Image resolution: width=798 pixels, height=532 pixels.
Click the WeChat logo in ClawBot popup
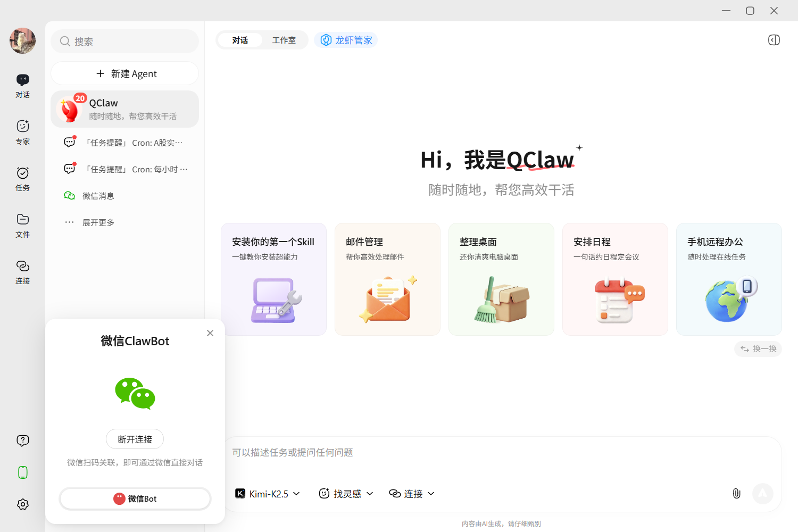[135, 394]
